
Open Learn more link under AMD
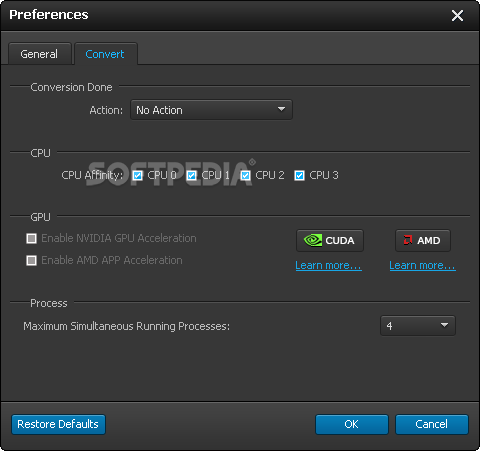pyautogui.click(x=422, y=265)
